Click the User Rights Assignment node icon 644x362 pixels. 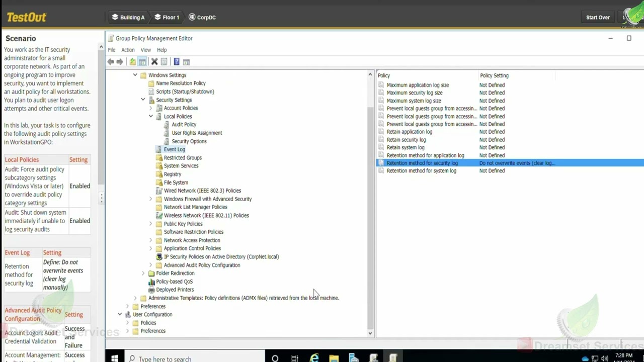(x=167, y=133)
